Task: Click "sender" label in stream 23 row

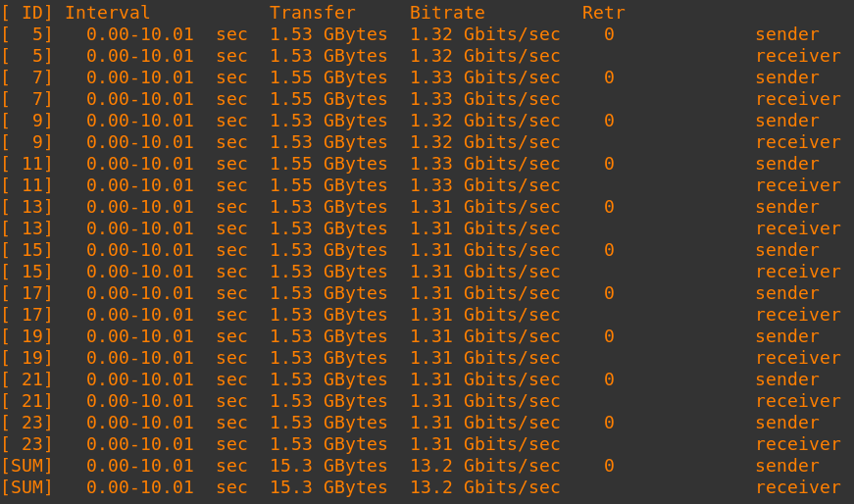Action: coord(787,423)
